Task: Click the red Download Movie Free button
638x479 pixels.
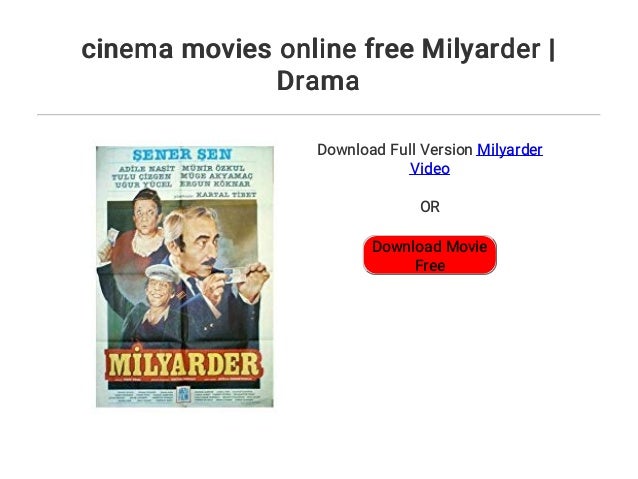Action: tap(430, 255)
